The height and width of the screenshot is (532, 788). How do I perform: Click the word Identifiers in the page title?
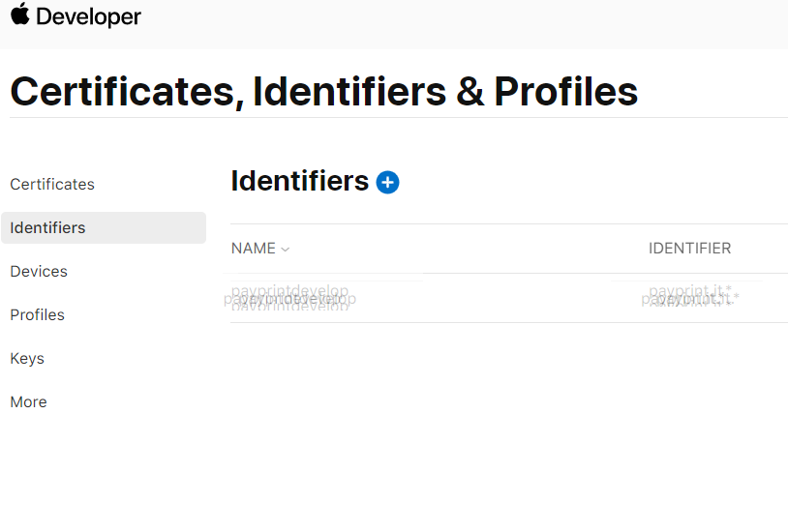click(349, 91)
